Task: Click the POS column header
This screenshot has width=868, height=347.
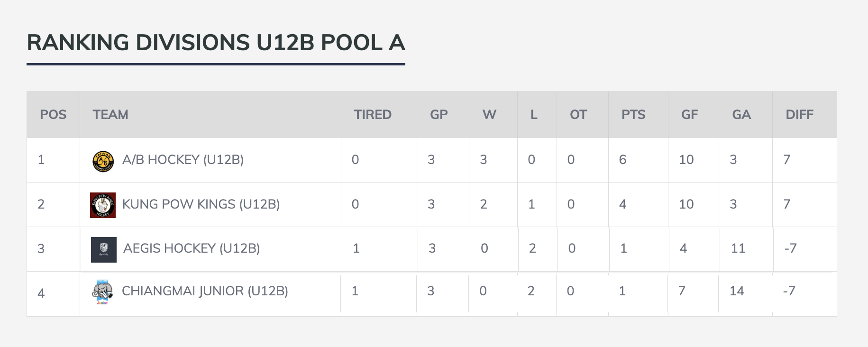Action: pos(53,115)
